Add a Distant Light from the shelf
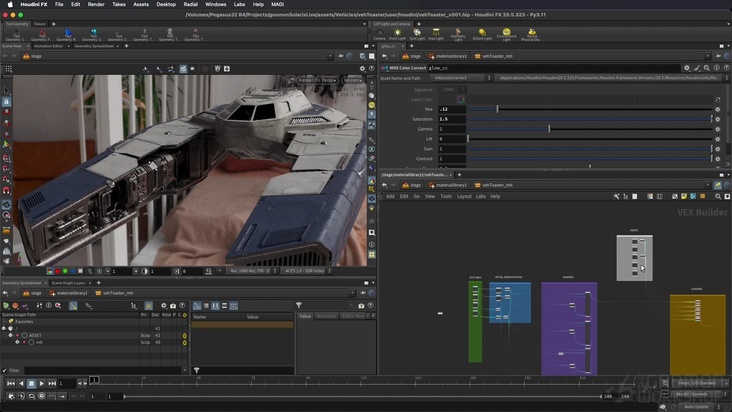The height and width of the screenshot is (412, 732). (482, 34)
